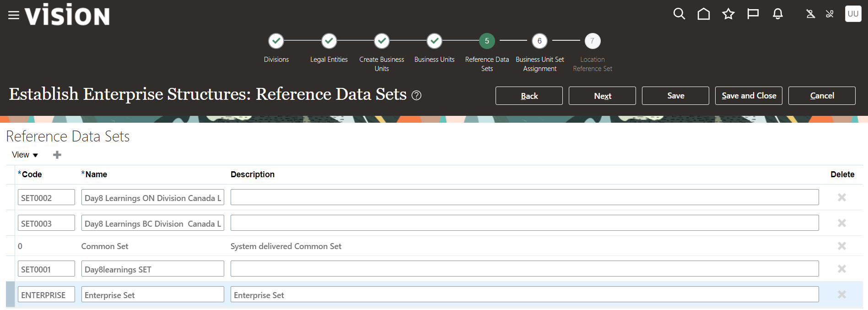This screenshot has height=310, width=868.
Task: Click the Next button
Action: 602,96
